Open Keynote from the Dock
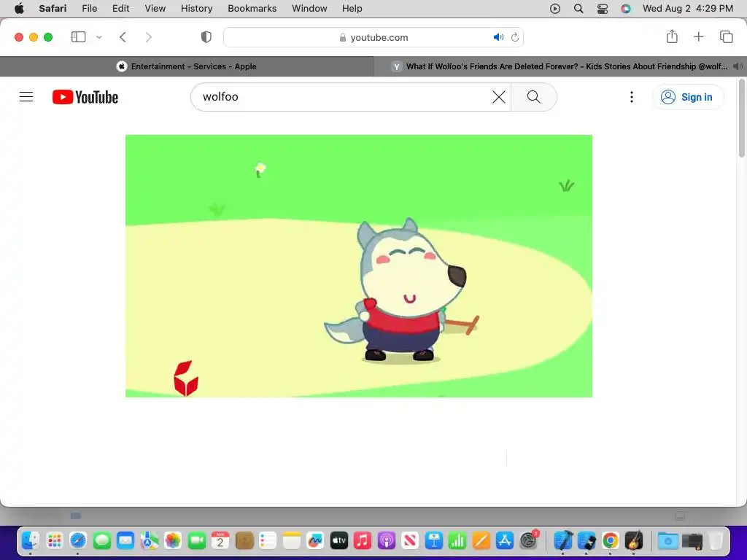The image size is (747, 560). pyautogui.click(x=433, y=541)
